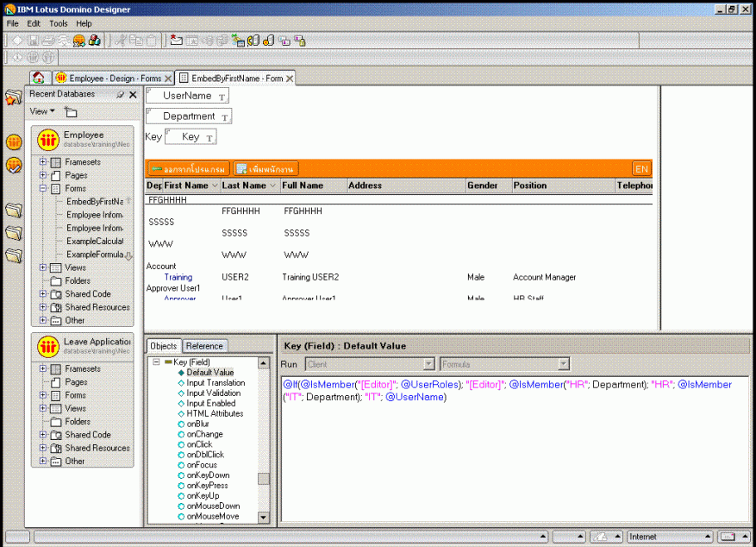Click the Employee database round logo icon
The height and width of the screenshot is (547, 756).
click(48, 140)
